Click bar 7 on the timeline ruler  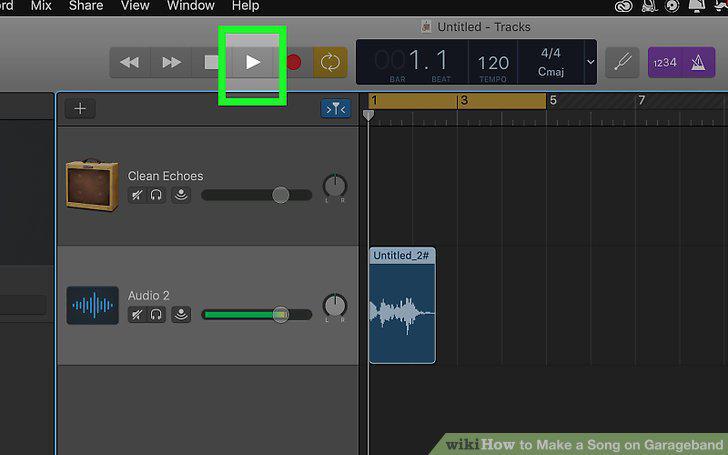pyautogui.click(x=642, y=100)
